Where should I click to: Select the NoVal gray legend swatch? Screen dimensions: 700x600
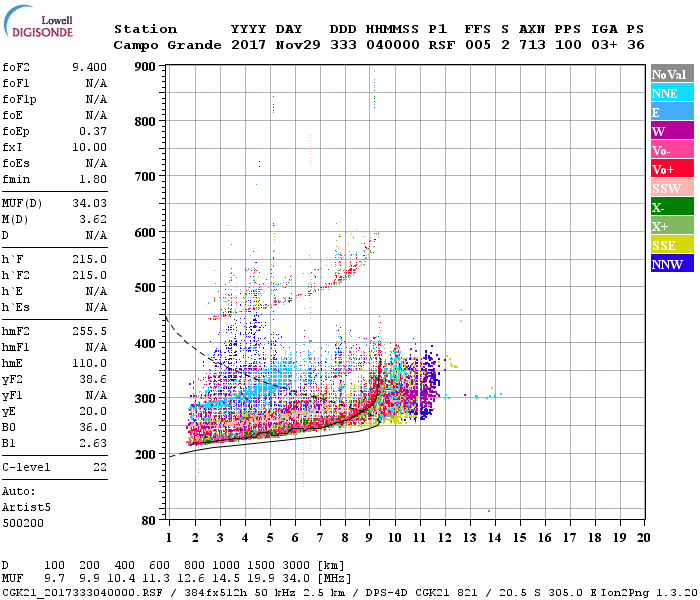(672, 74)
